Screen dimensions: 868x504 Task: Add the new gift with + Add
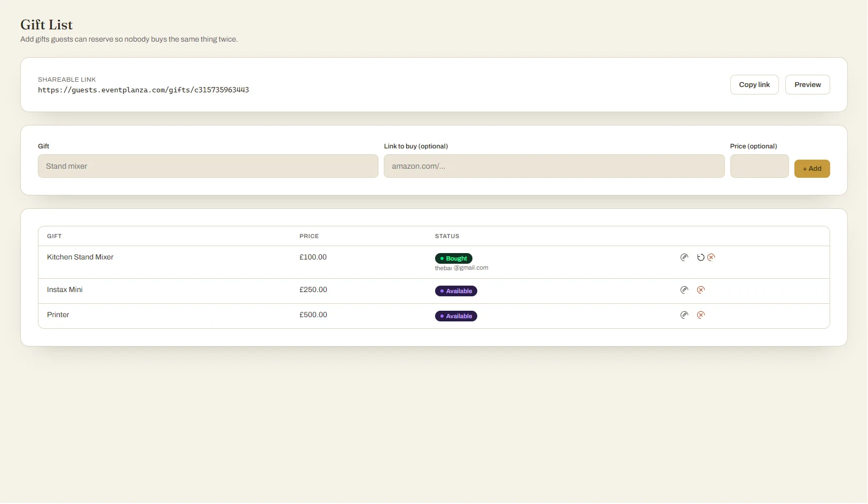(x=812, y=169)
